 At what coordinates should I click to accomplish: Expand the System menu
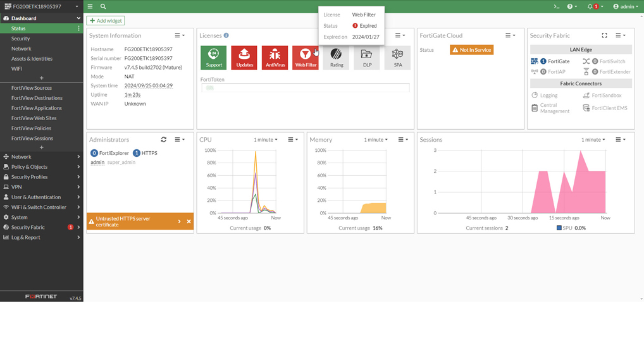(x=42, y=217)
